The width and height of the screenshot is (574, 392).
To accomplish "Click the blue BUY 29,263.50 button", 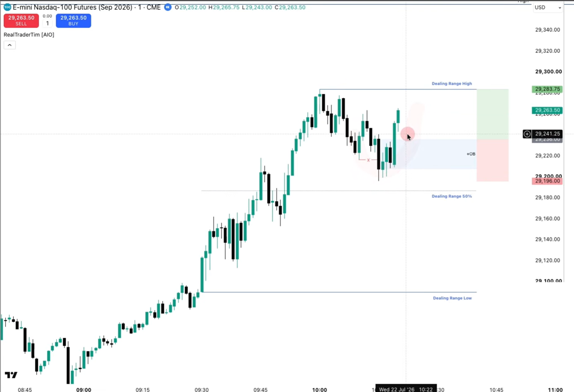I will [x=73, y=21].
